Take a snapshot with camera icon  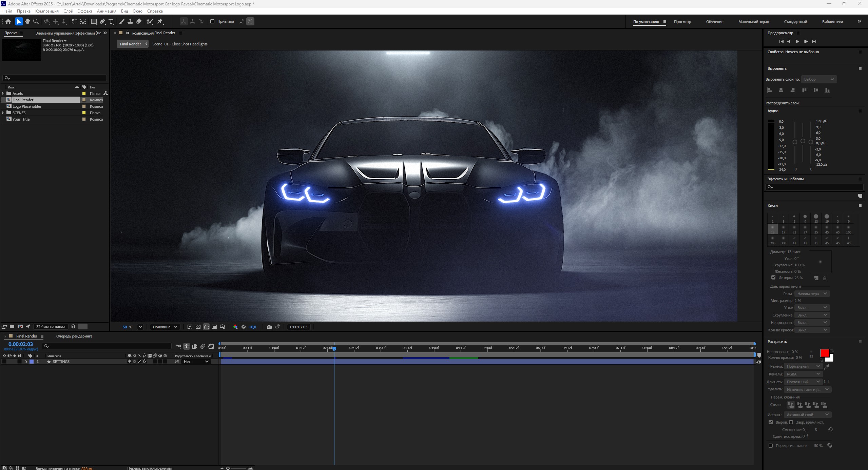(269, 327)
